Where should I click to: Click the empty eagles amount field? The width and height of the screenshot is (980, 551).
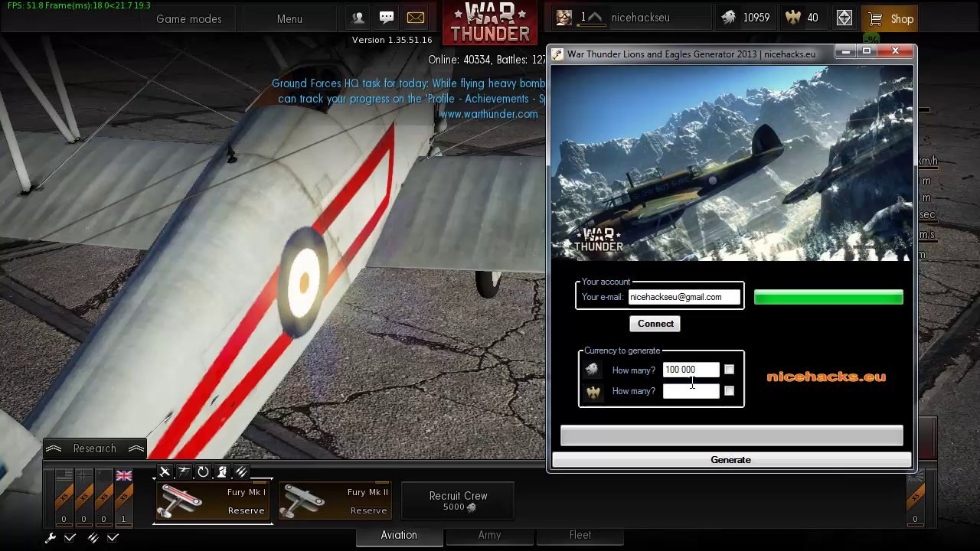click(691, 391)
